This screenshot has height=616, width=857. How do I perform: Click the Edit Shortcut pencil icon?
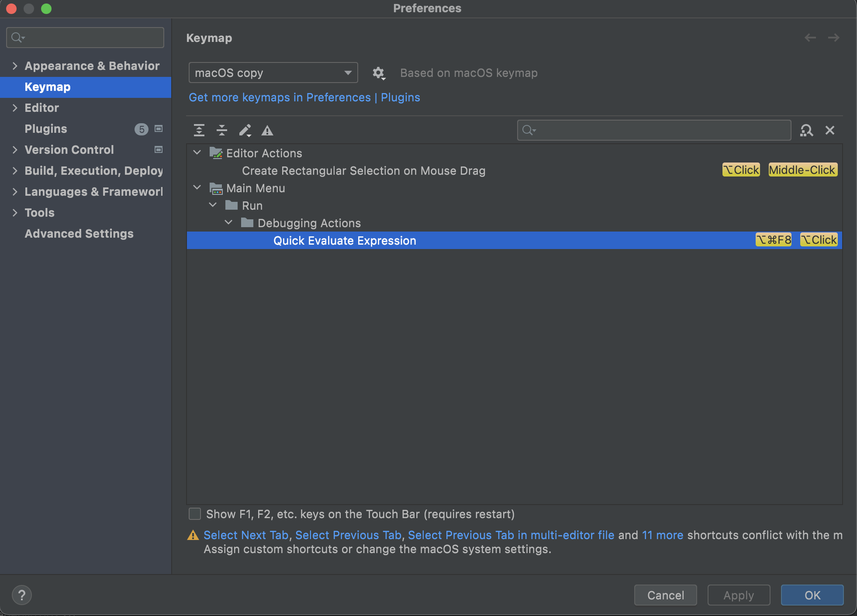click(x=245, y=130)
